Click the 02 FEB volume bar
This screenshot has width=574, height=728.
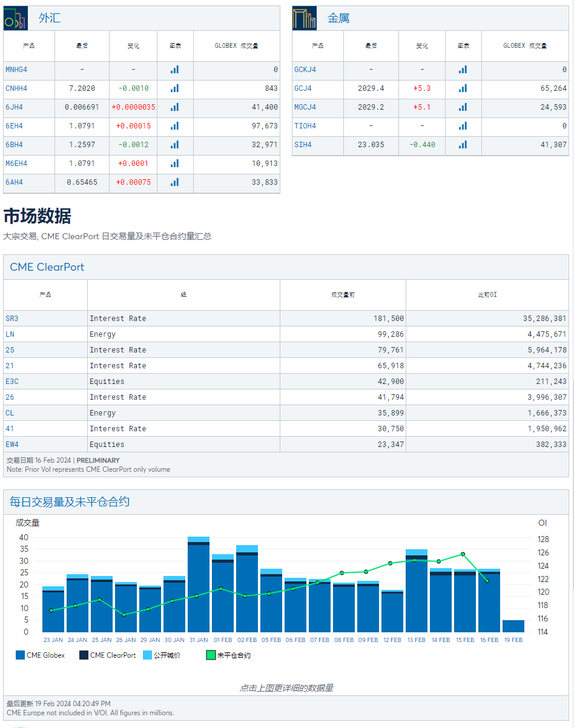click(247, 589)
